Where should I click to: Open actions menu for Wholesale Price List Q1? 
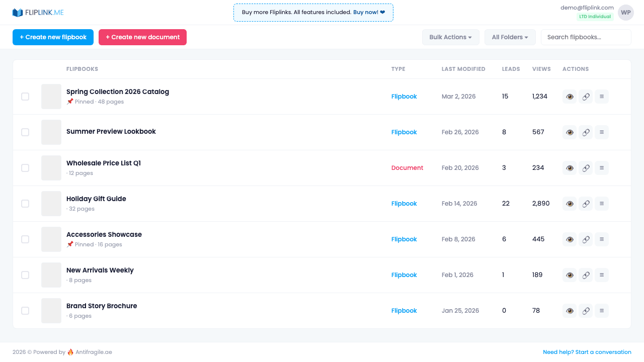coord(601,167)
